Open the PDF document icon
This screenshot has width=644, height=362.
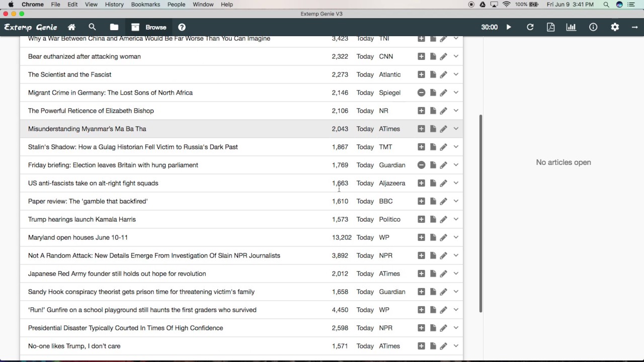click(550, 27)
